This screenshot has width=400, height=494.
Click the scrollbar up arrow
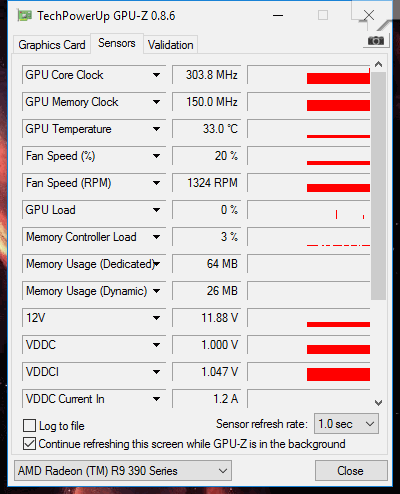click(378, 64)
